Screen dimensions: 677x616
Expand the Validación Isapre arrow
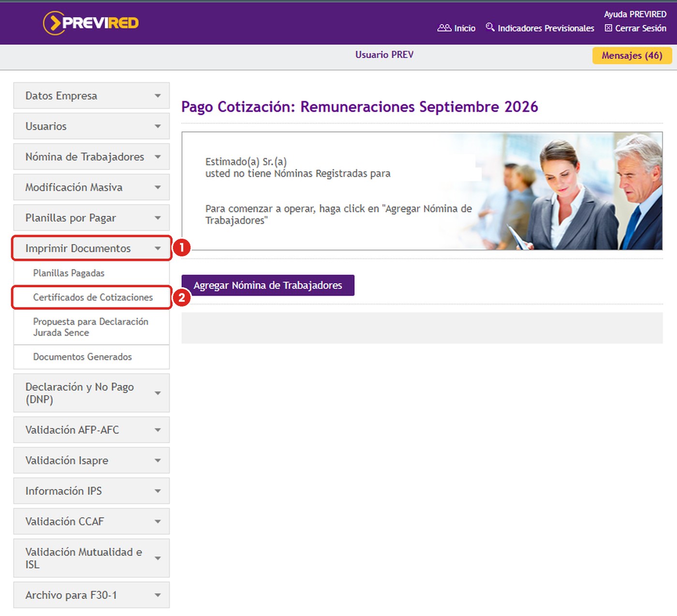[x=158, y=460]
